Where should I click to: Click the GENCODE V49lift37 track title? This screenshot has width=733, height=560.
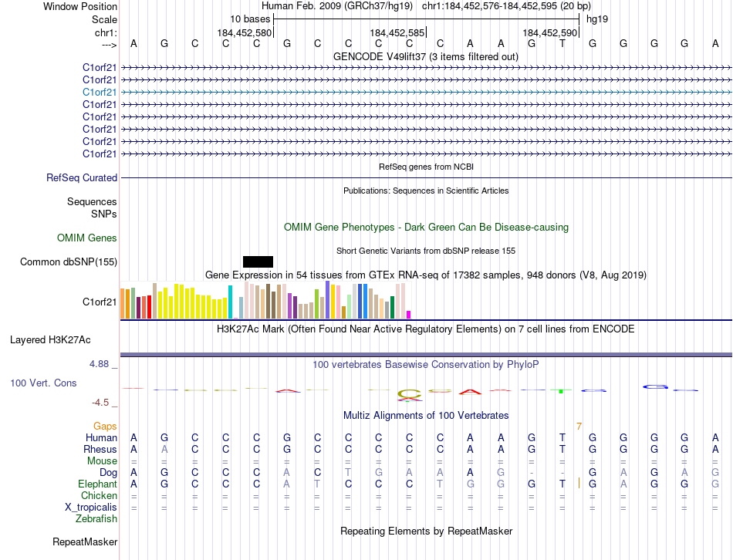[x=425, y=56]
